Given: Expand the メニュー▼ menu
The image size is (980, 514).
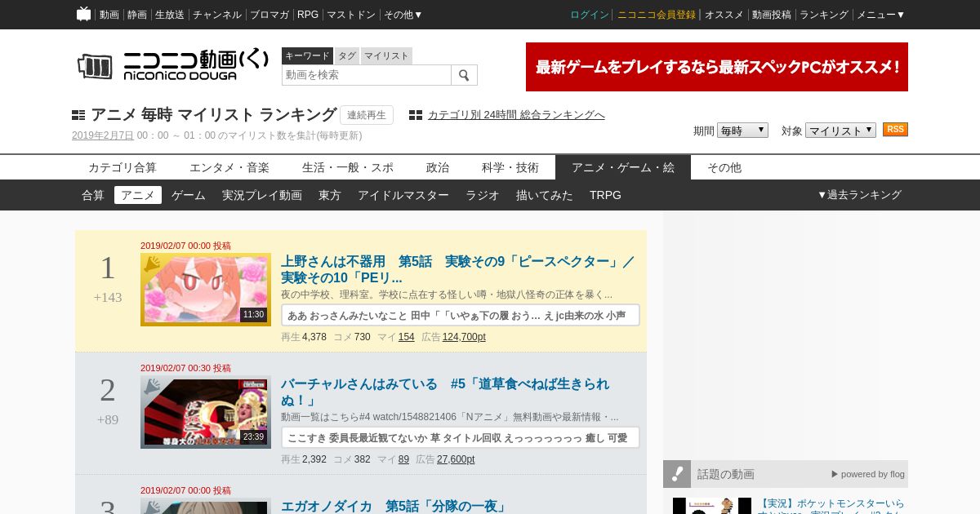Looking at the screenshot, I should point(880,15).
